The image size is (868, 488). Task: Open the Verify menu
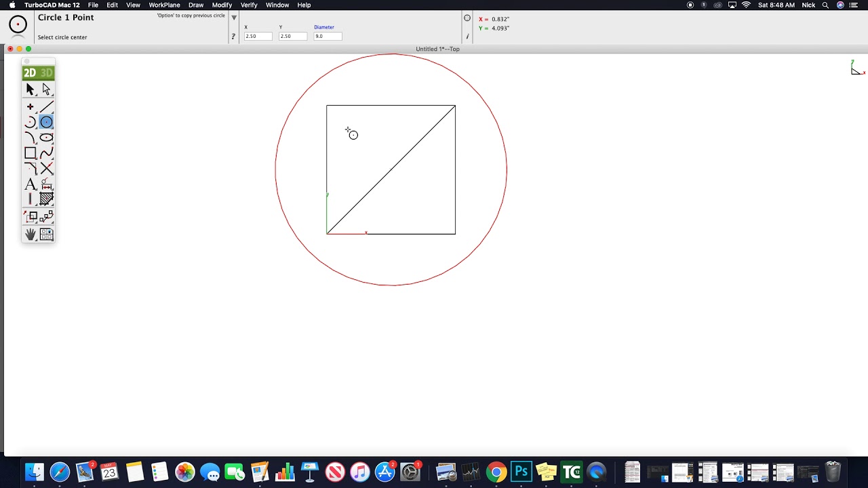click(249, 5)
